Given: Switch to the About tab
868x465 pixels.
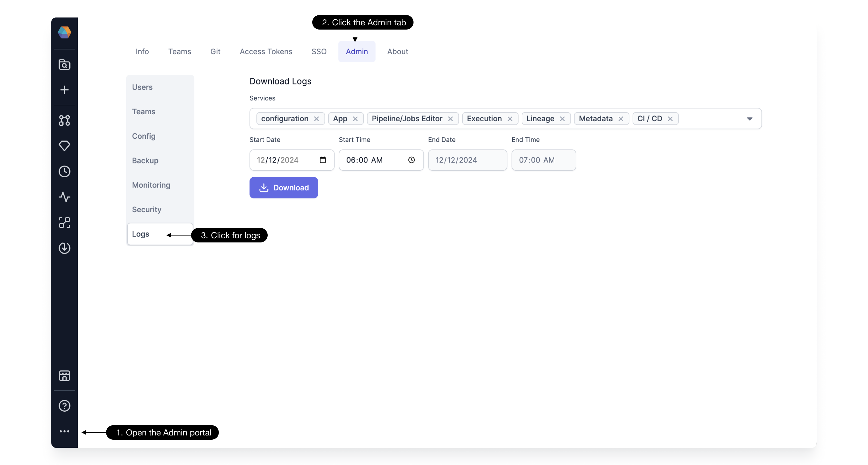Looking at the screenshot, I should click(398, 52).
